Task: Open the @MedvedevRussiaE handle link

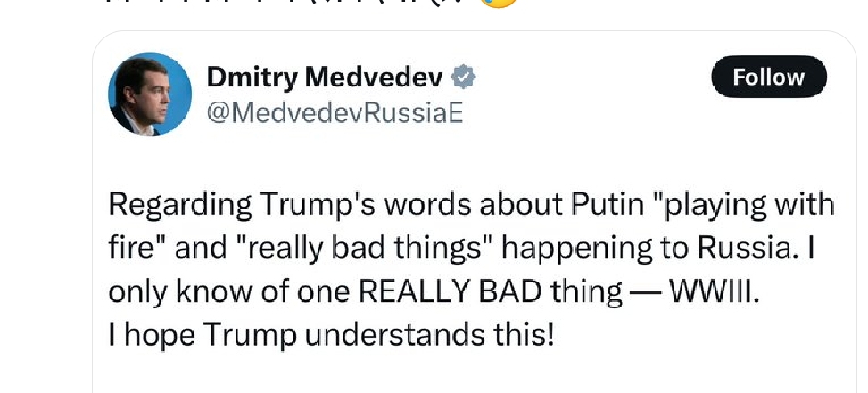Action: pos(335,113)
